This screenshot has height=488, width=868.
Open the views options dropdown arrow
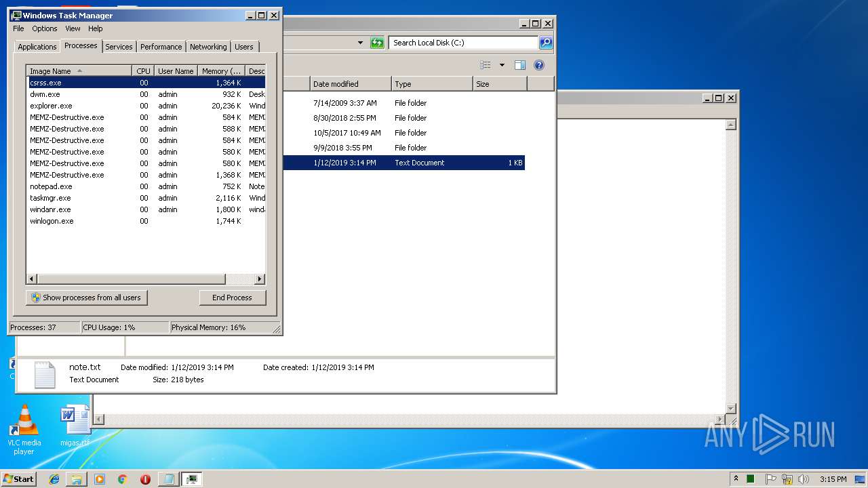point(502,65)
